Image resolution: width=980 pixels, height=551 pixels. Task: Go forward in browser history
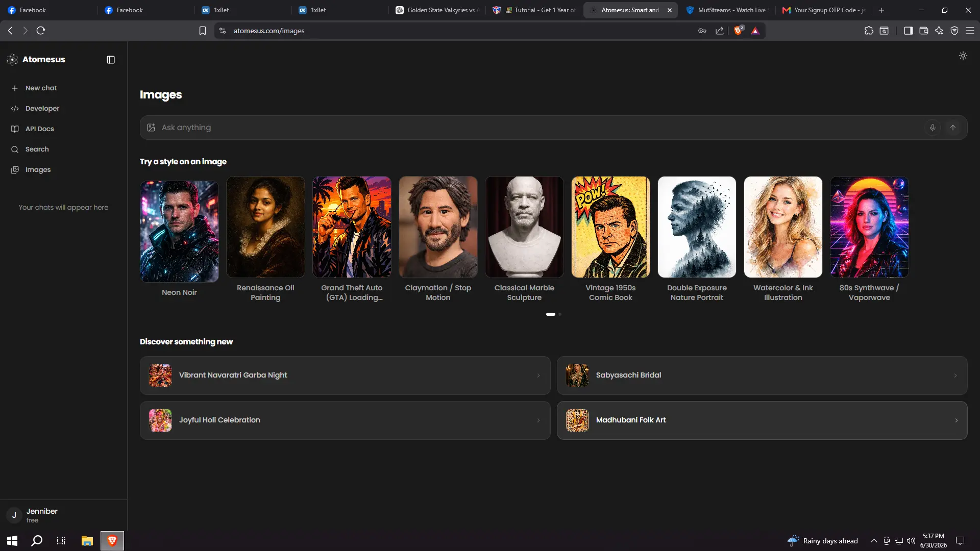[x=25, y=31]
